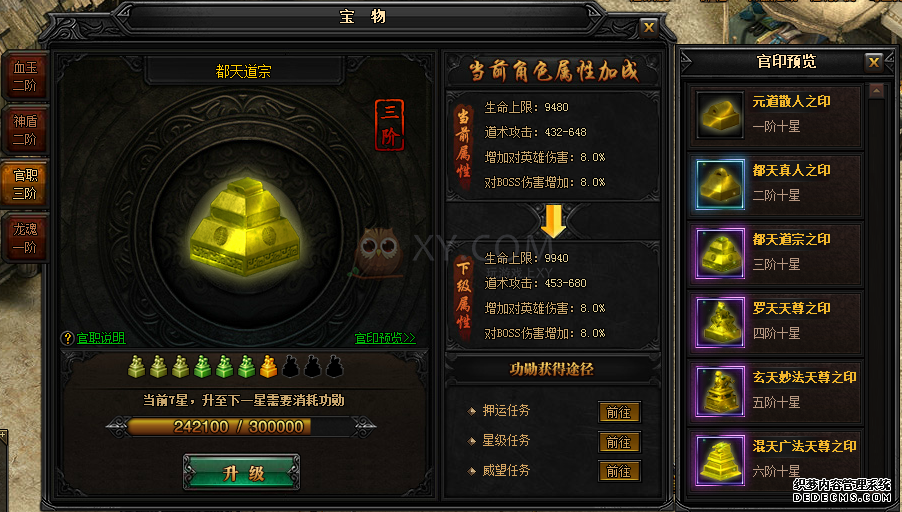Click the question mark help icon
Viewport: 902px width, 512px height.
(x=68, y=338)
